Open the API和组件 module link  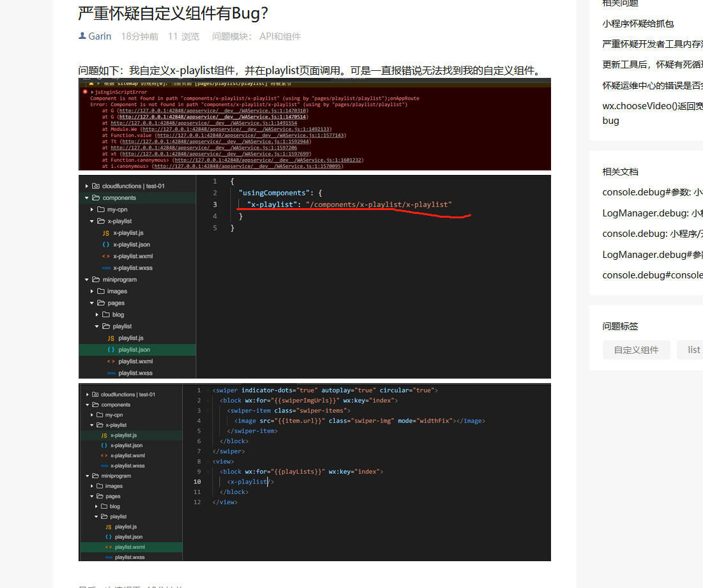point(280,36)
